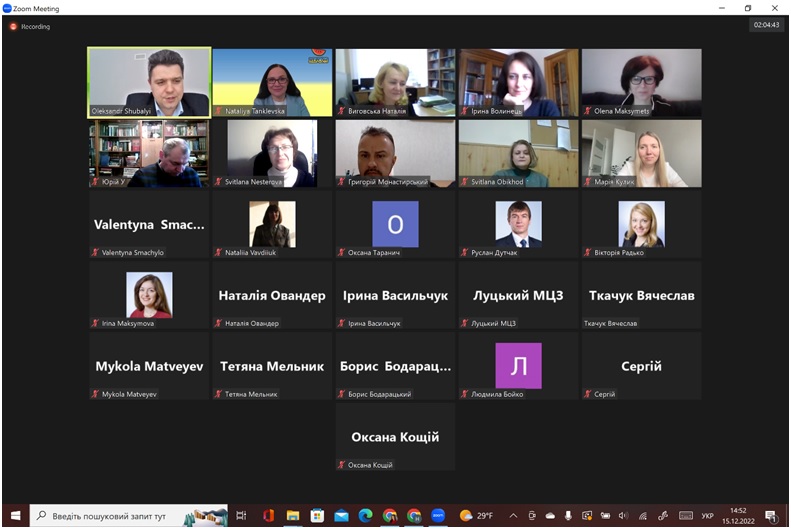Open Microsoft Store from the taskbar

(317, 516)
